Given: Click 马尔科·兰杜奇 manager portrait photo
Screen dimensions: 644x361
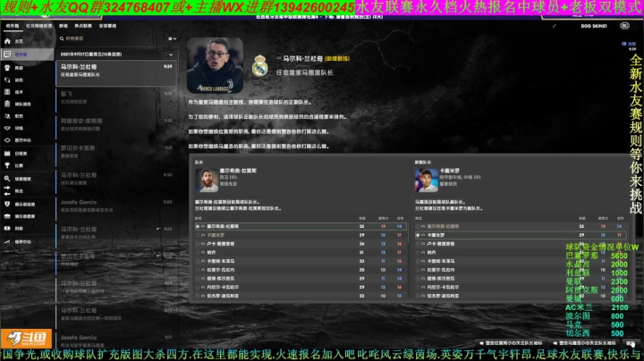Looking at the screenshot, I should [215, 65].
